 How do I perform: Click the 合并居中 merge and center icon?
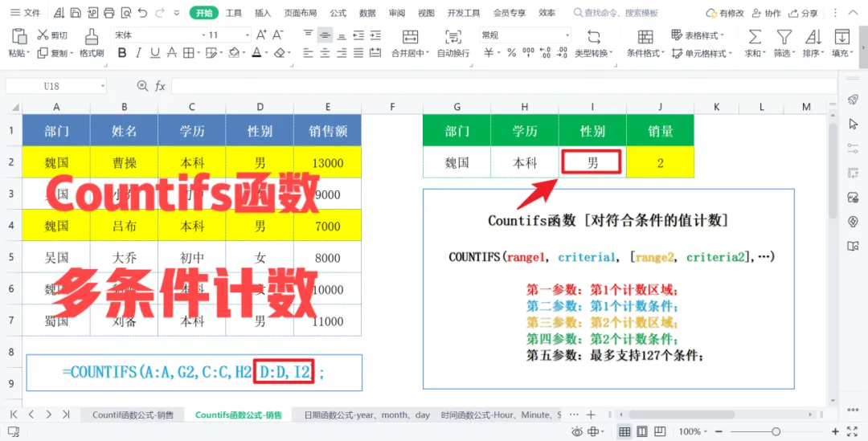point(410,36)
